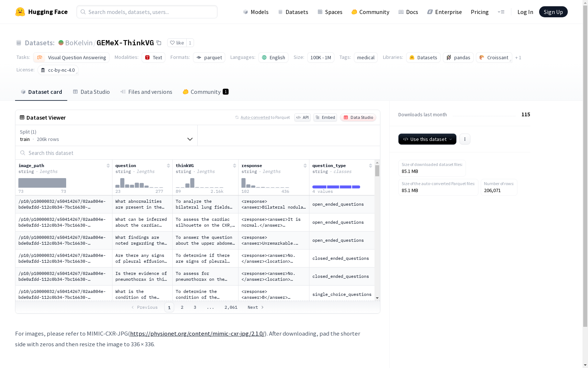Click the parquet format tag
588x368 pixels.
tap(209, 57)
